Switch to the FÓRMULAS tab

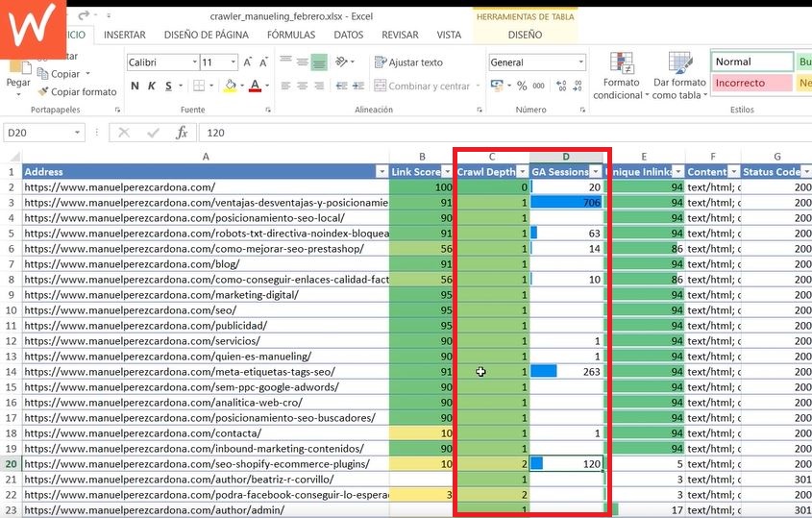click(290, 35)
